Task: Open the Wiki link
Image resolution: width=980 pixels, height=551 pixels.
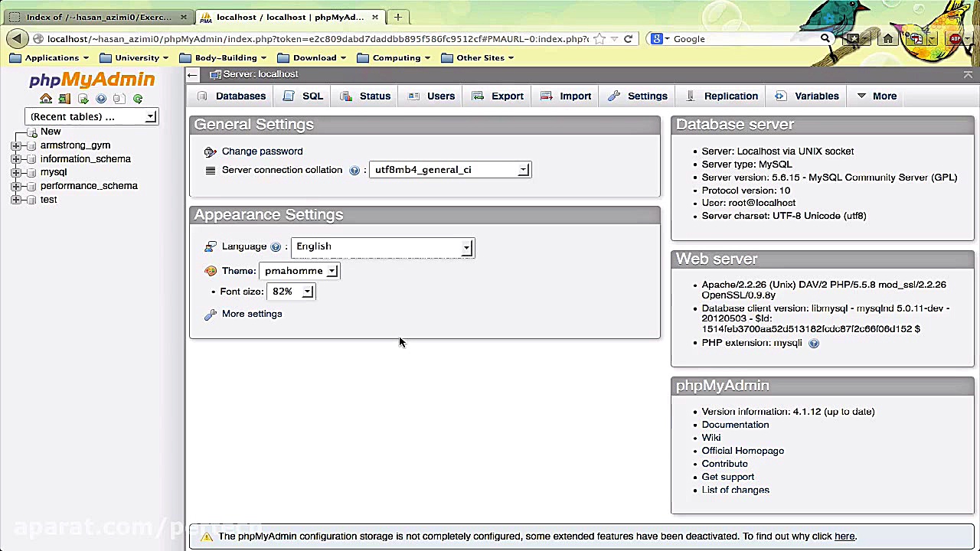Action: [x=711, y=438]
